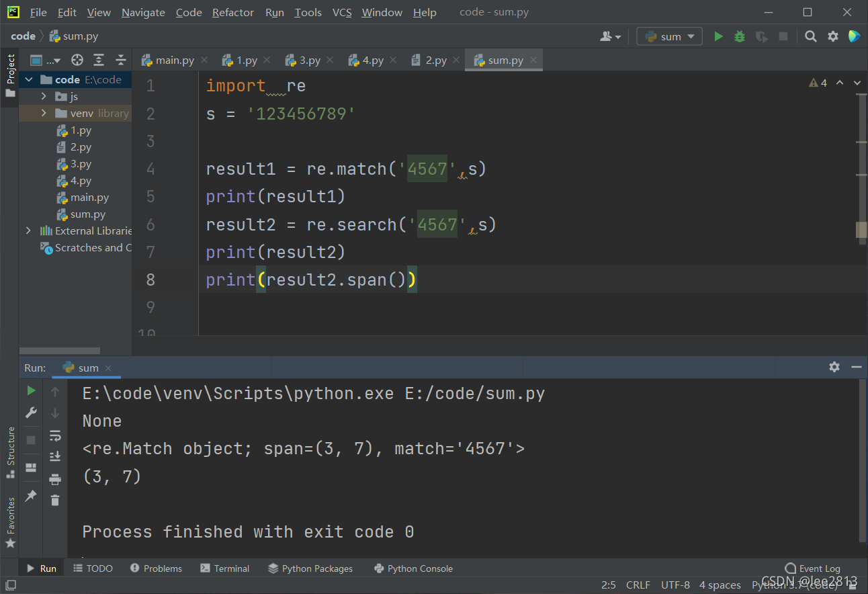
Task: Collapse the code project root folder
Action: click(x=29, y=79)
